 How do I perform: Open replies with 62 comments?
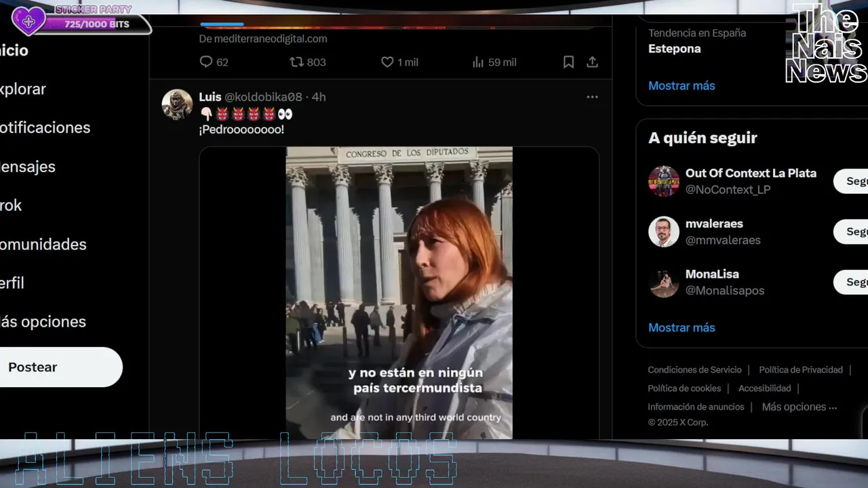[214, 62]
